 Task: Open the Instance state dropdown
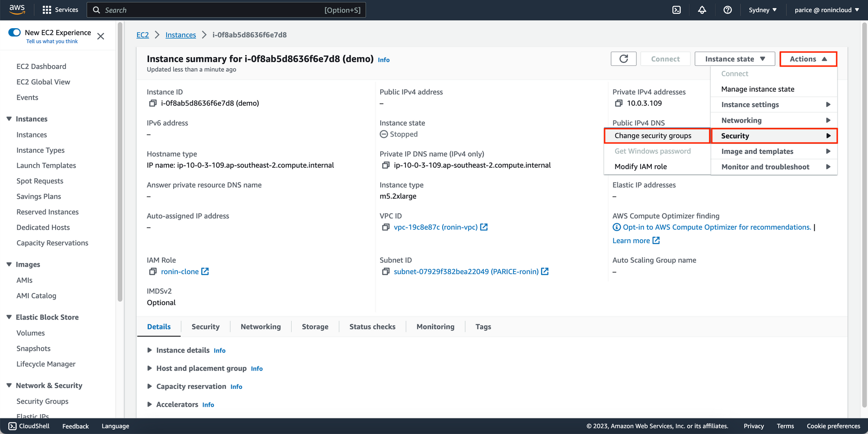tap(735, 59)
